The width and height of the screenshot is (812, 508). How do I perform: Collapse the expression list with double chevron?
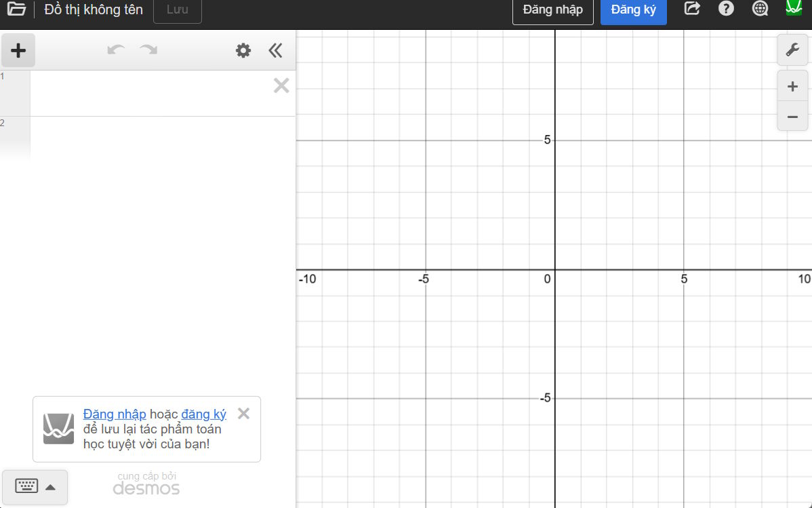tap(275, 50)
